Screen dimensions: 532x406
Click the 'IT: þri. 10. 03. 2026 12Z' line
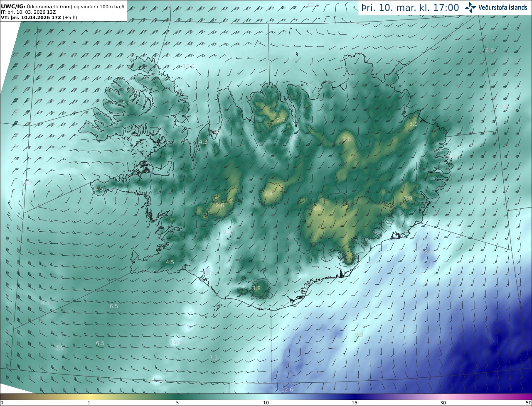coord(28,12)
